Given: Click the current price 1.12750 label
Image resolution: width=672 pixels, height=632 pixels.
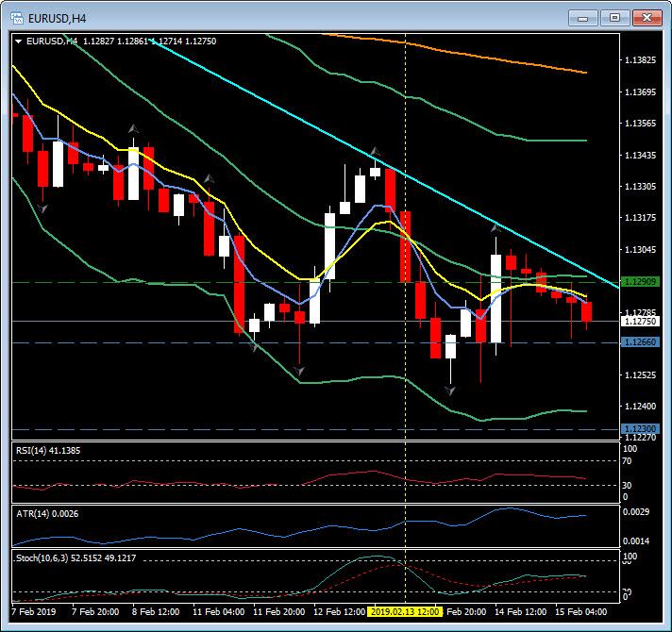Looking at the screenshot, I should 640,322.
